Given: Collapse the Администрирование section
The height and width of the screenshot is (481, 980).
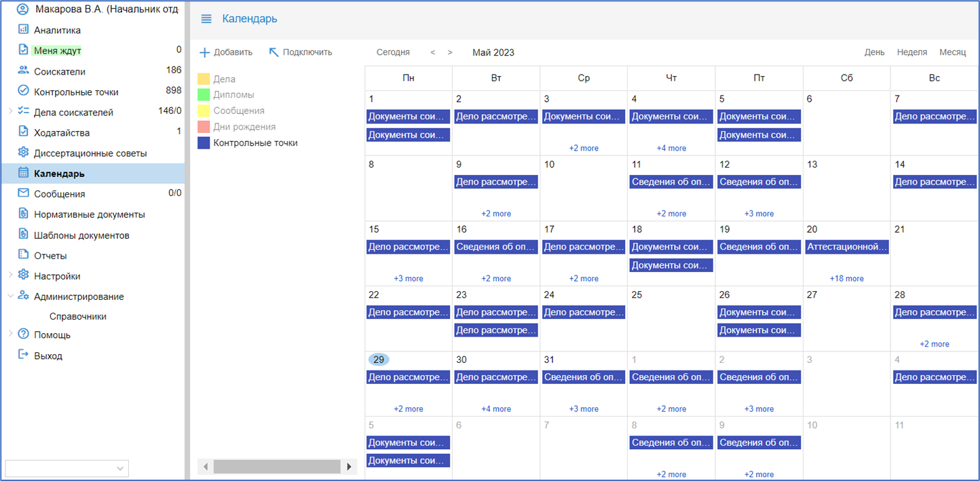Looking at the screenshot, I should point(10,296).
